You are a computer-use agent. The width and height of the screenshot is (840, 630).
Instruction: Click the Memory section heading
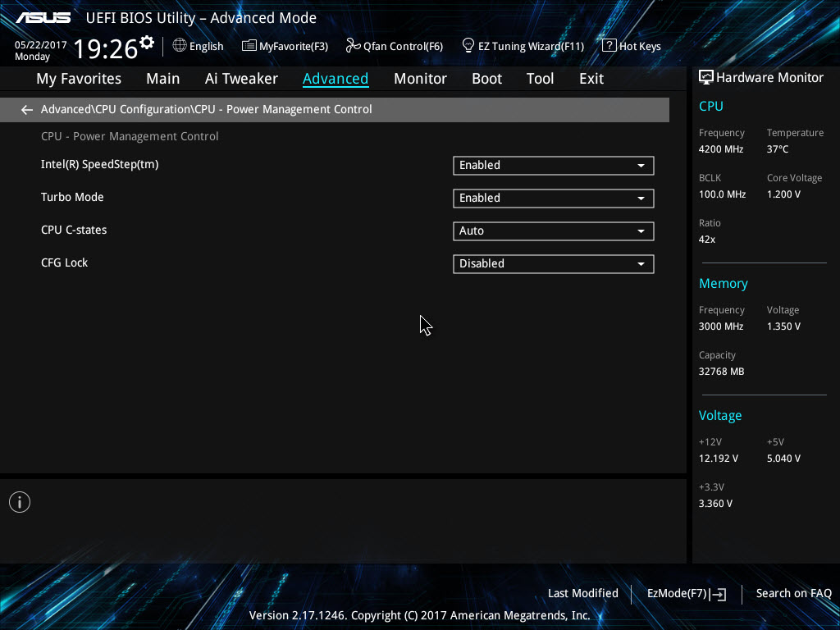(x=724, y=283)
